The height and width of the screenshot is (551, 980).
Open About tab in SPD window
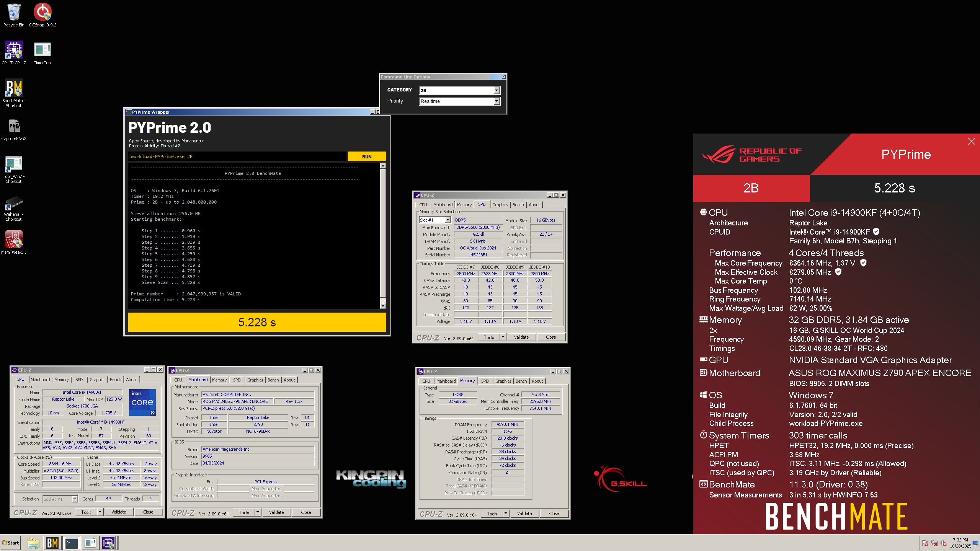pyautogui.click(x=534, y=205)
